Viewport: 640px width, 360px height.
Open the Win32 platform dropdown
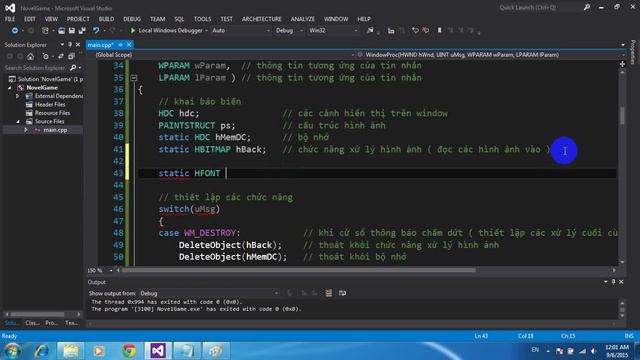point(333,31)
